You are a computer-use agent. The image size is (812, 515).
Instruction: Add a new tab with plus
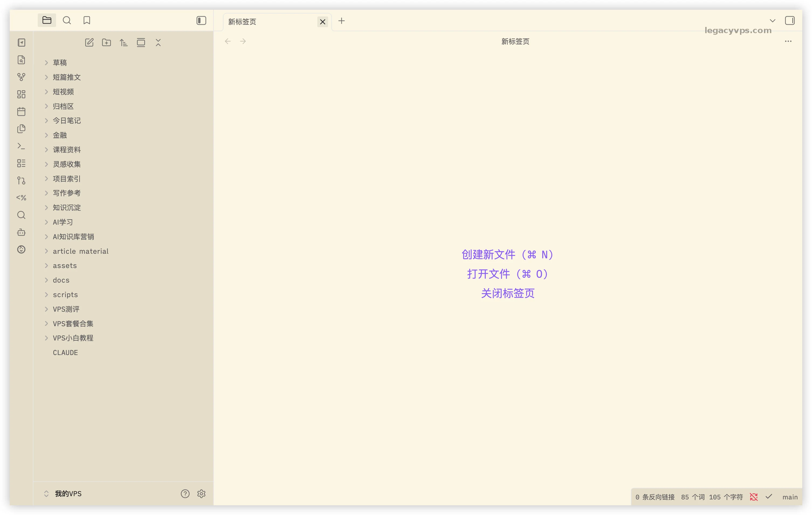(x=342, y=21)
